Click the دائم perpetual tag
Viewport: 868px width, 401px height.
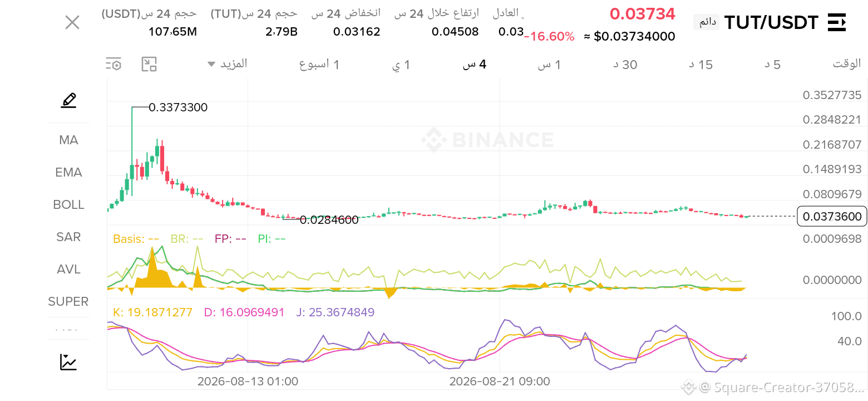click(x=707, y=22)
